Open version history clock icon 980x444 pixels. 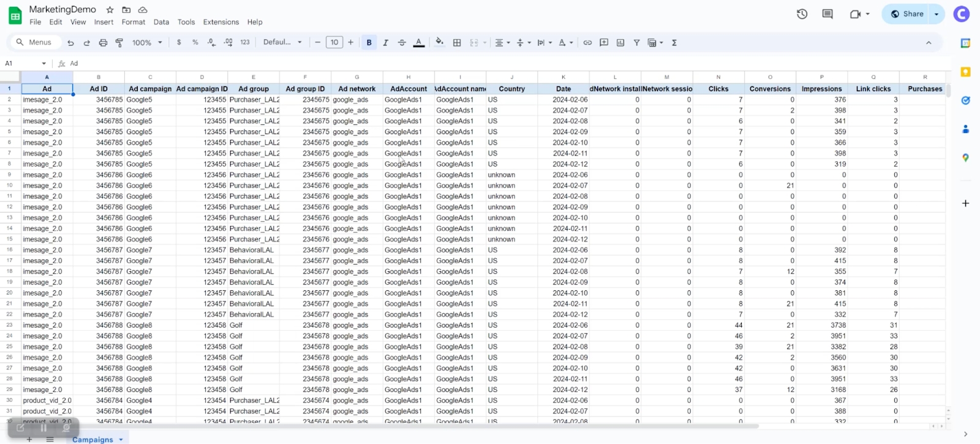click(x=802, y=14)
